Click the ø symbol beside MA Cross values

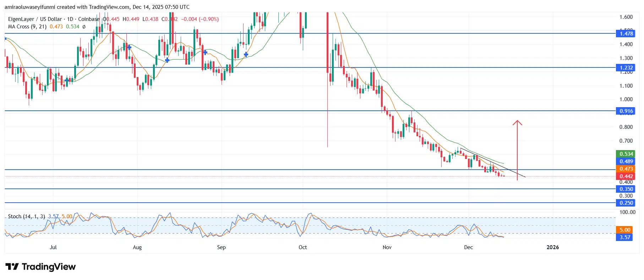(x=84, y=27)
